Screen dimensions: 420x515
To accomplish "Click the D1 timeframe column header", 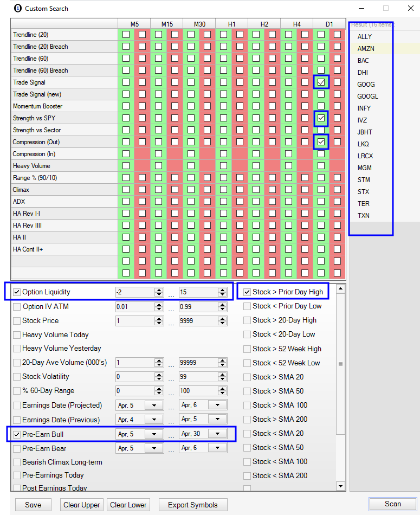I will (329, 24).
